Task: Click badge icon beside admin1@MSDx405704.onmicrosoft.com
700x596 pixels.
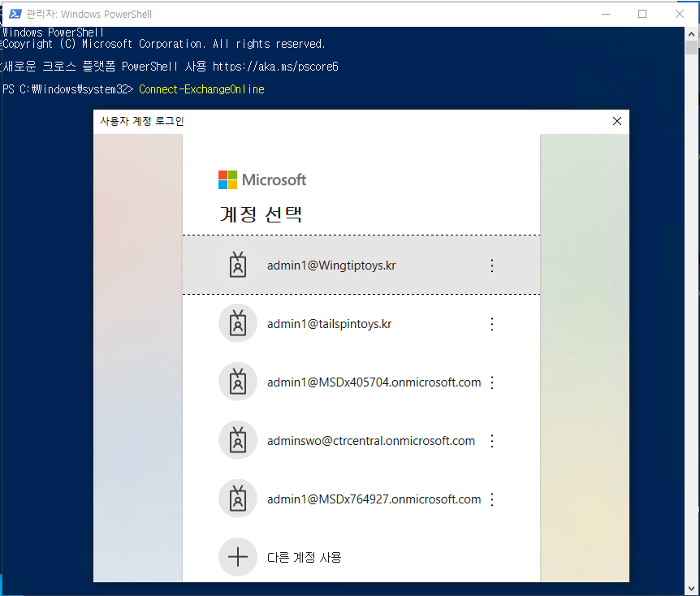Action: click(x=237, y=382)
